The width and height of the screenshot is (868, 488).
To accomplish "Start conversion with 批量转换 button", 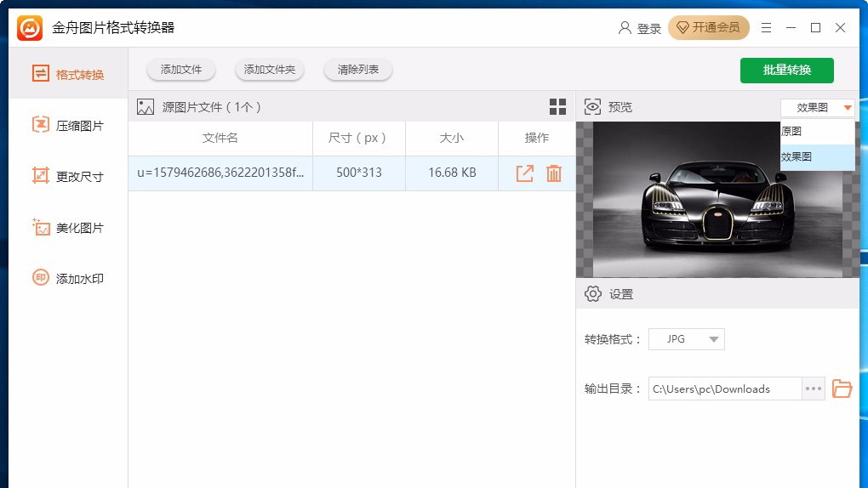I will pyautogui.click(x=786, y=71).
